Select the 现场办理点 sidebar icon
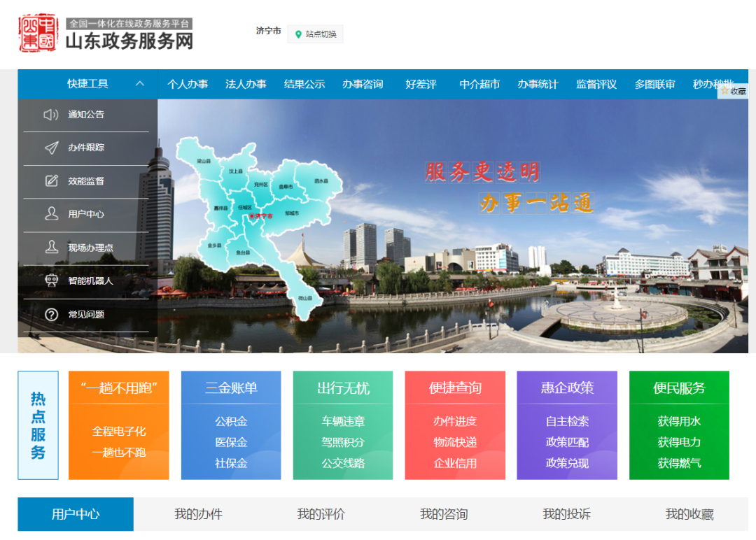Viewport: 756px width, 540px height. [x=51, y=247]
